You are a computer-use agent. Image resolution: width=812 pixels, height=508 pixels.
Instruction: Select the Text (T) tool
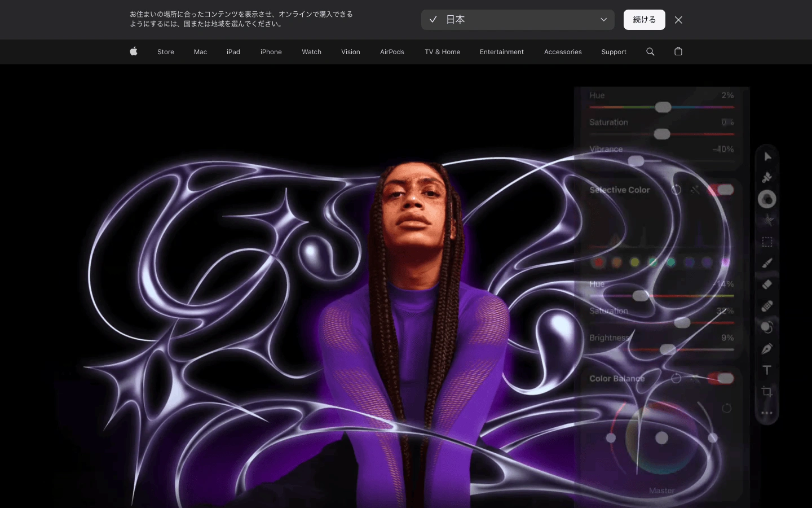[x=767, y=370]
